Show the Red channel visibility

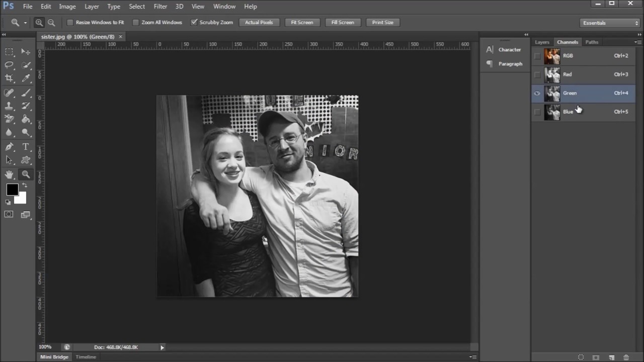tap(537, 74)
